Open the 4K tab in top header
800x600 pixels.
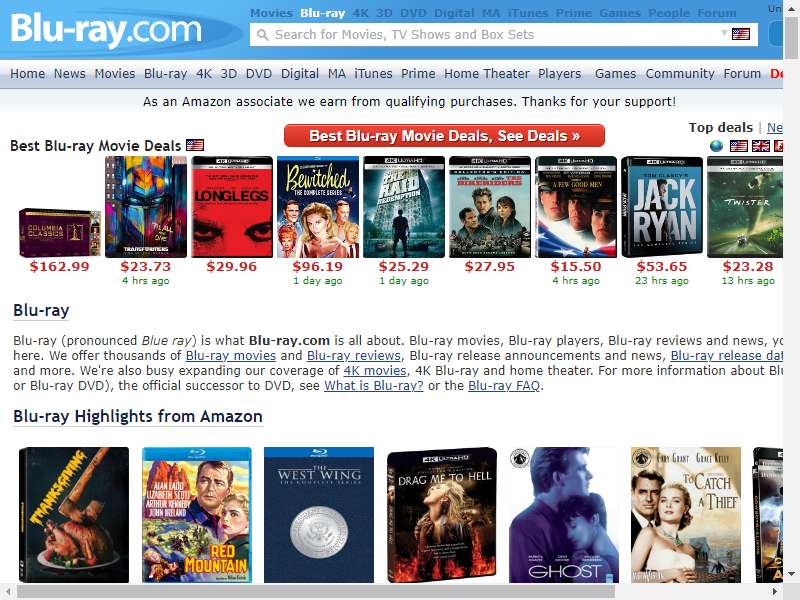360,13
